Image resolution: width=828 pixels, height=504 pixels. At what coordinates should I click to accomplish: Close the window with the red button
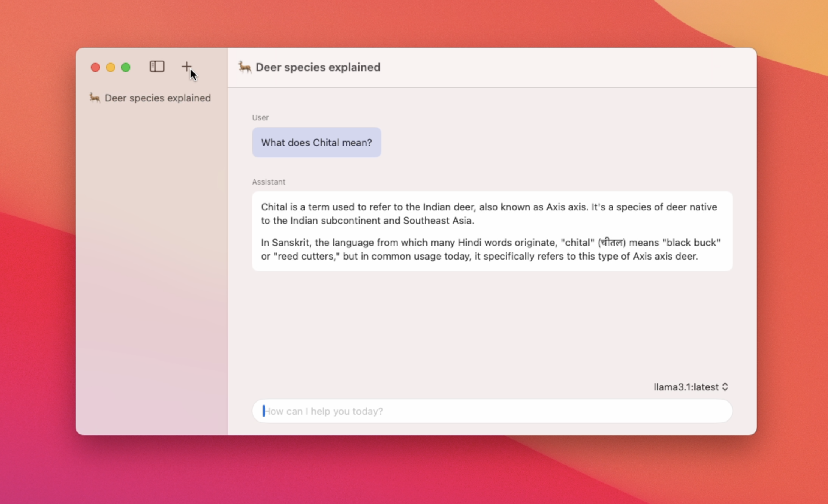point(95,67)
